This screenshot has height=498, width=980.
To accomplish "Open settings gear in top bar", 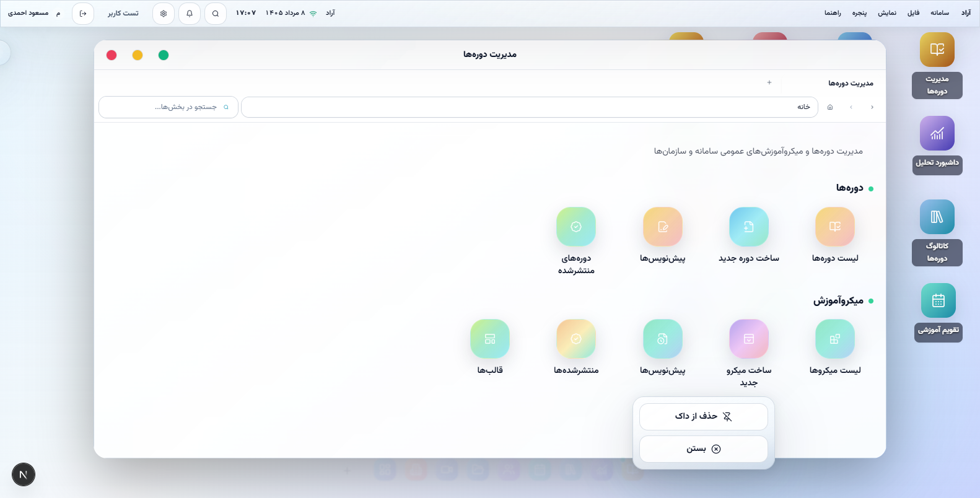I will tap(164, 13).
